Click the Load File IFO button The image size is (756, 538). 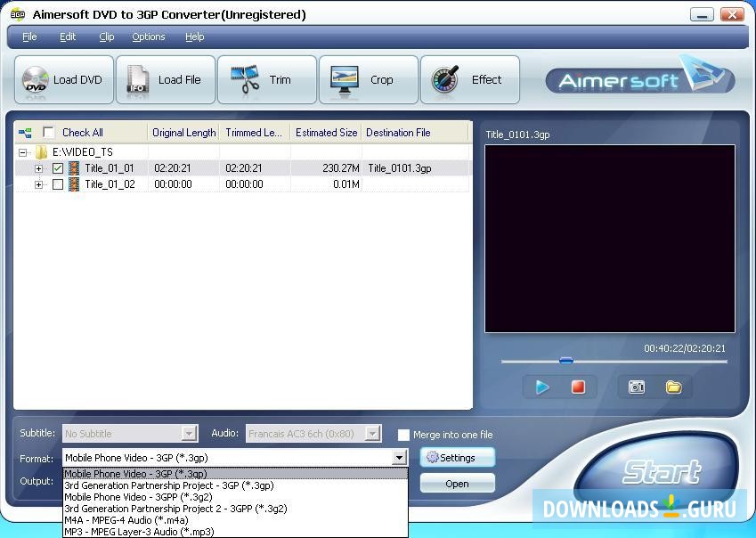click(166, 79)
